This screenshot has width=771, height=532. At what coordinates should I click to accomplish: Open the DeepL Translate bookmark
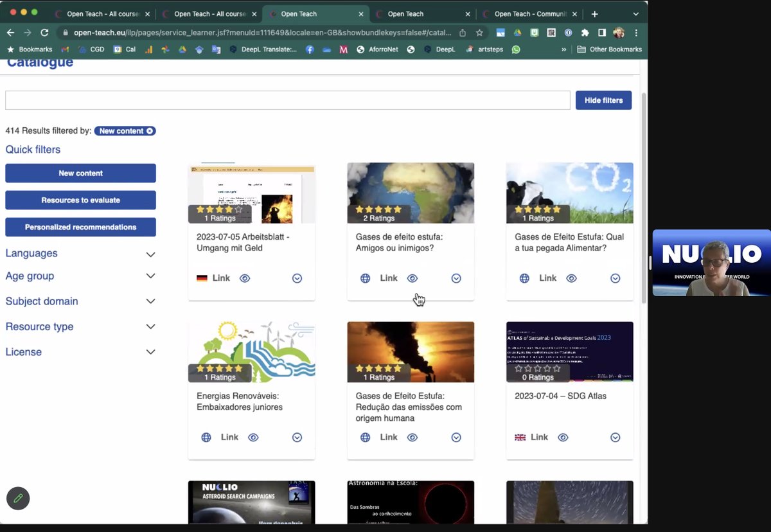click(263, 49)
